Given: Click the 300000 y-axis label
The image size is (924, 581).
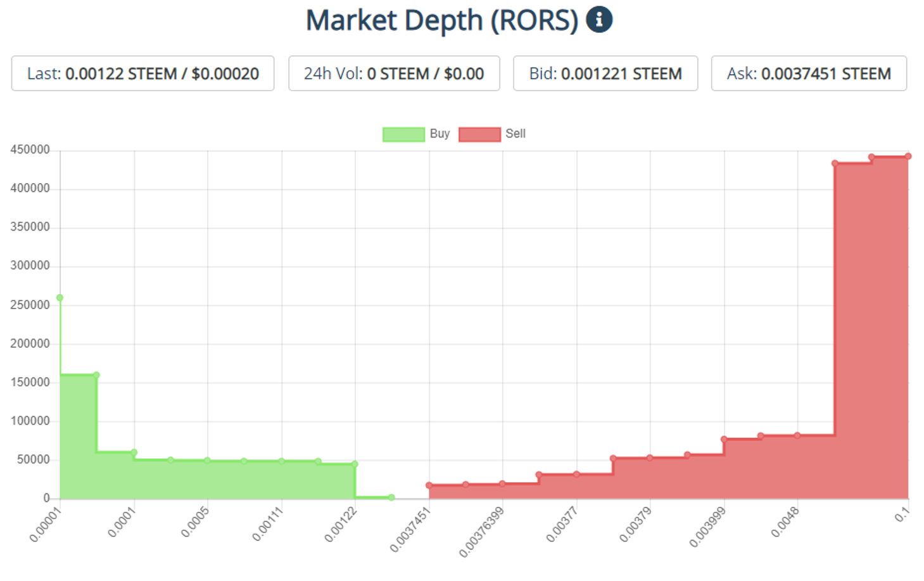Looking at the screenshot, I should pyautogui.click(x=30, y=265).
